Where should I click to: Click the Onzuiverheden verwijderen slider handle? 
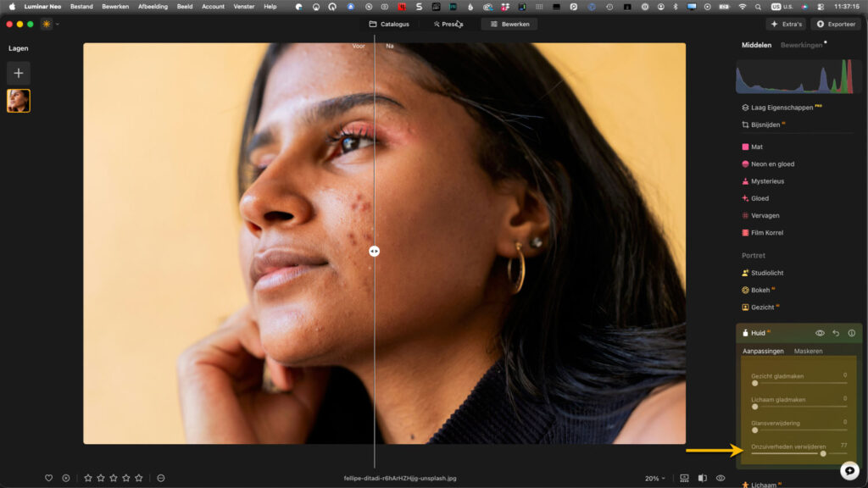coord(823,454)
